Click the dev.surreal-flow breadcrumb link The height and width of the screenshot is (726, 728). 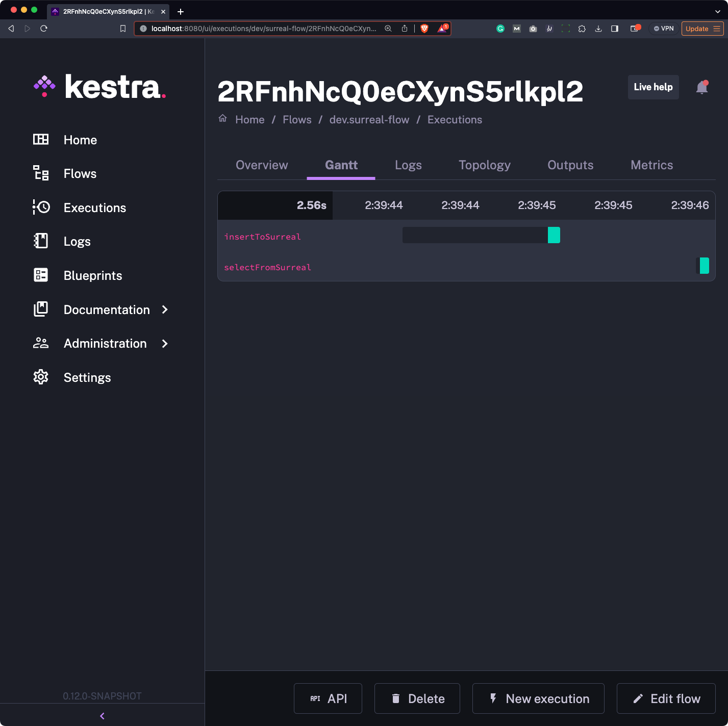(x=369, y=120)
